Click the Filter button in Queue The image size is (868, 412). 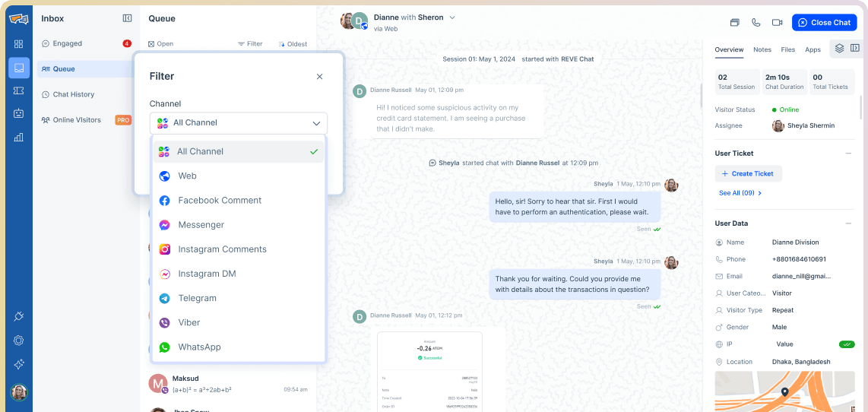(250, 44)
